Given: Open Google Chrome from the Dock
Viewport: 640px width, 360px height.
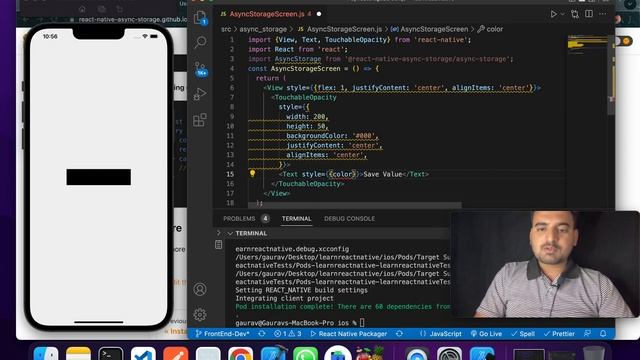Looking at the screenshot, I should pos(240,354).
